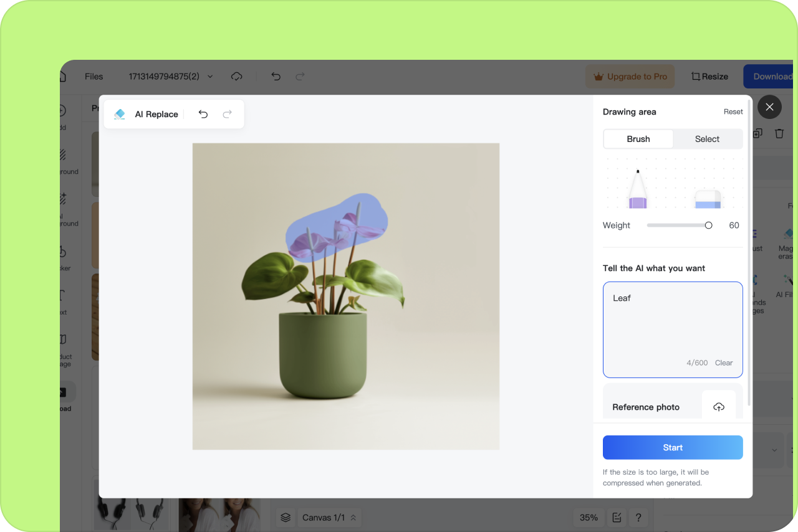Screen dimensions: 798x532
Task: Clear the prompt text
Action: click(724, 363)
